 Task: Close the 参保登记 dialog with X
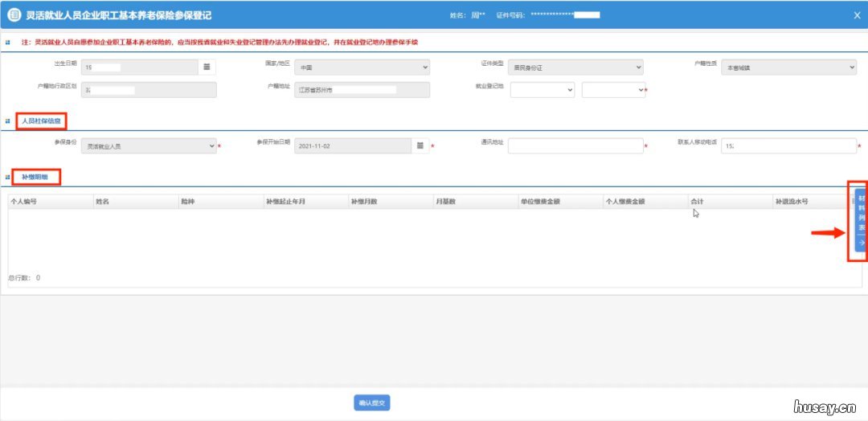coord(857,15)
